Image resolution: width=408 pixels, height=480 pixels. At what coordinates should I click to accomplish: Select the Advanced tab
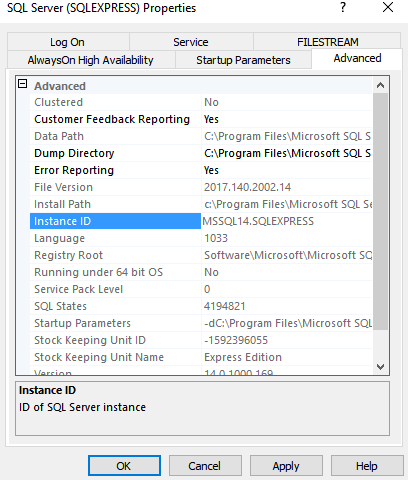point(357,58)
